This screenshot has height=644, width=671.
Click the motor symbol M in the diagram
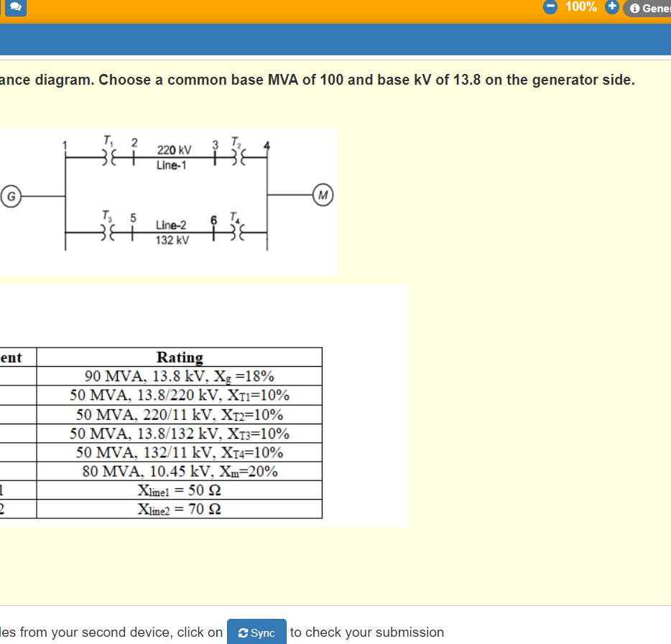coord(323,194)
